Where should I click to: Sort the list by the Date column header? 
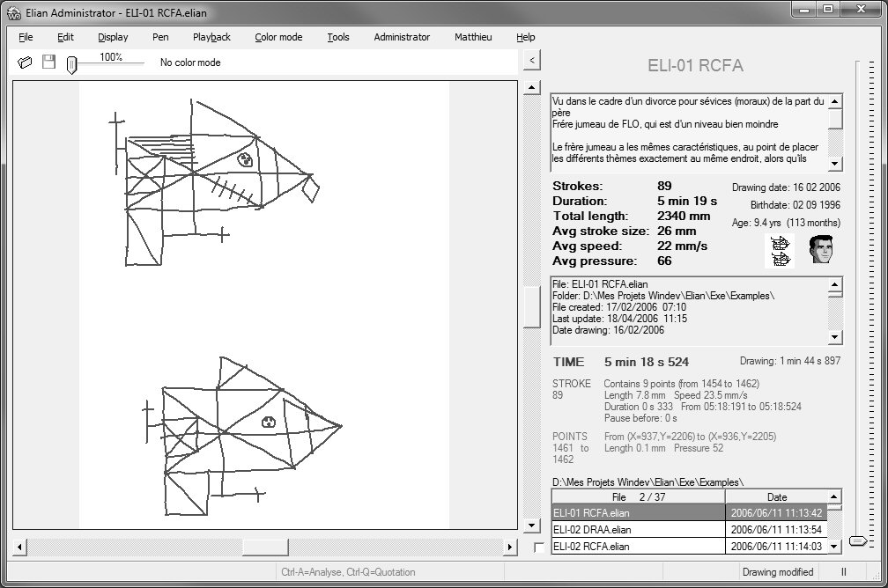777,496
